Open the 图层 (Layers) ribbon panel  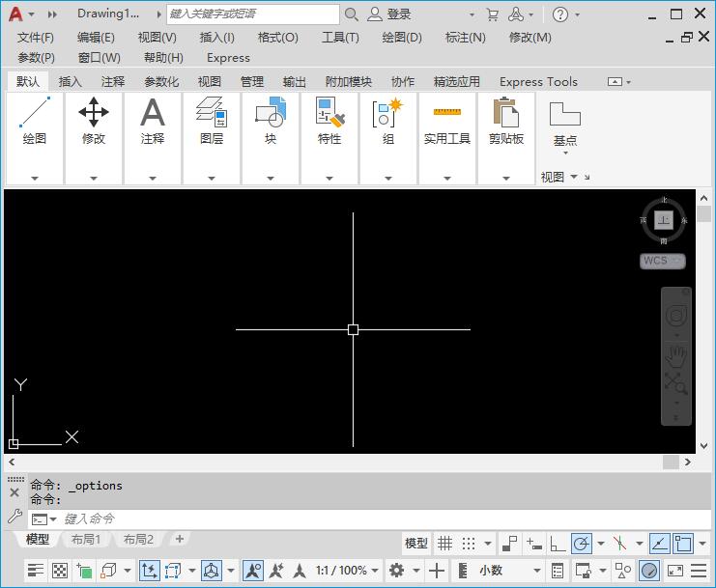[212, 121]
